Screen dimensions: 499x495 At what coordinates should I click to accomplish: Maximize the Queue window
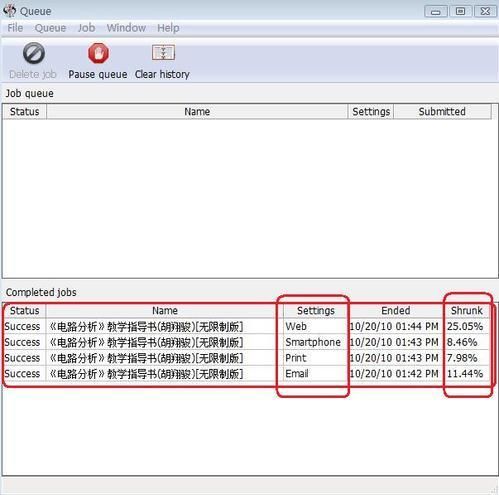click(x=460, y=11)
